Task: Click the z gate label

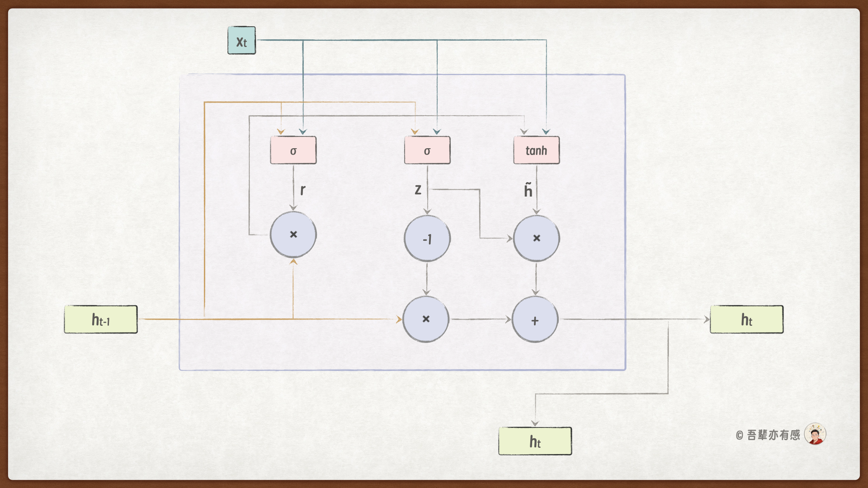Action: pos(418,190)
